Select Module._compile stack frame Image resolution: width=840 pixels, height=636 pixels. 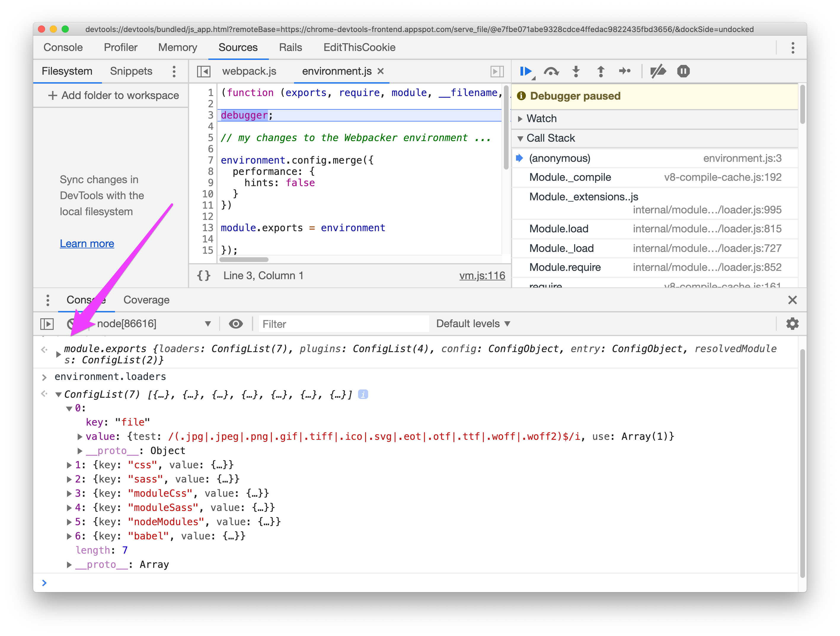(655, 177)
